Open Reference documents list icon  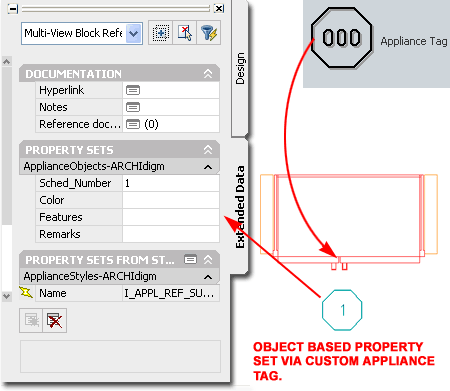click(x=133, y=124)
